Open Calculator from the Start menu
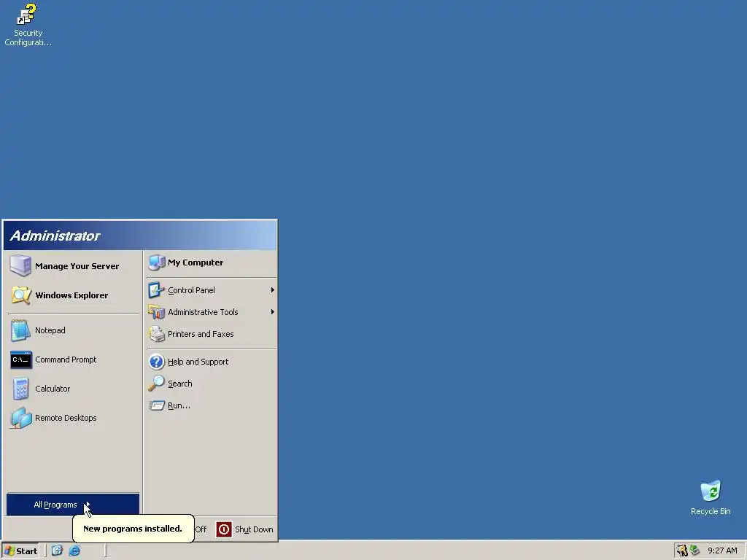The width and height of the screenshot is (747, 560). pyautogui.click(x=74, y=389)
